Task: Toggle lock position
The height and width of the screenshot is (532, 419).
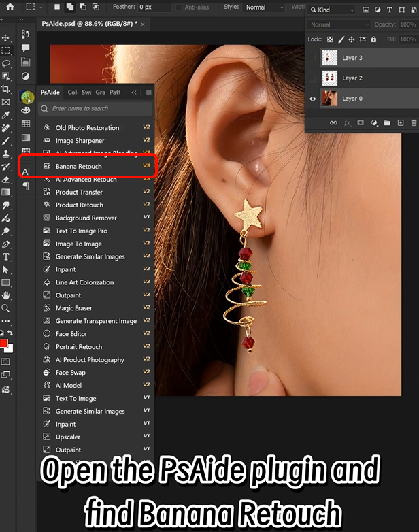Action: tap(352, 39)
